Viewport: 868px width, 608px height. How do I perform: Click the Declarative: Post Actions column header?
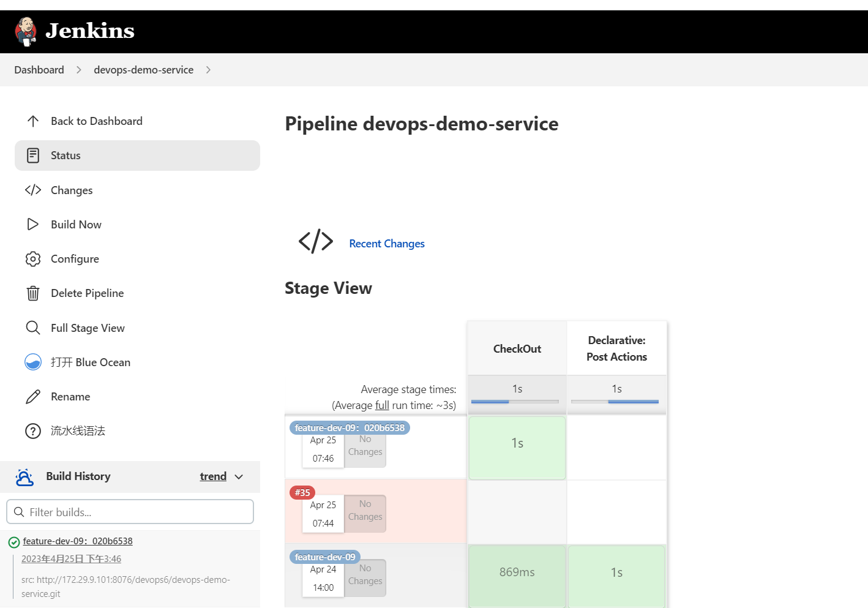(616, 348)
